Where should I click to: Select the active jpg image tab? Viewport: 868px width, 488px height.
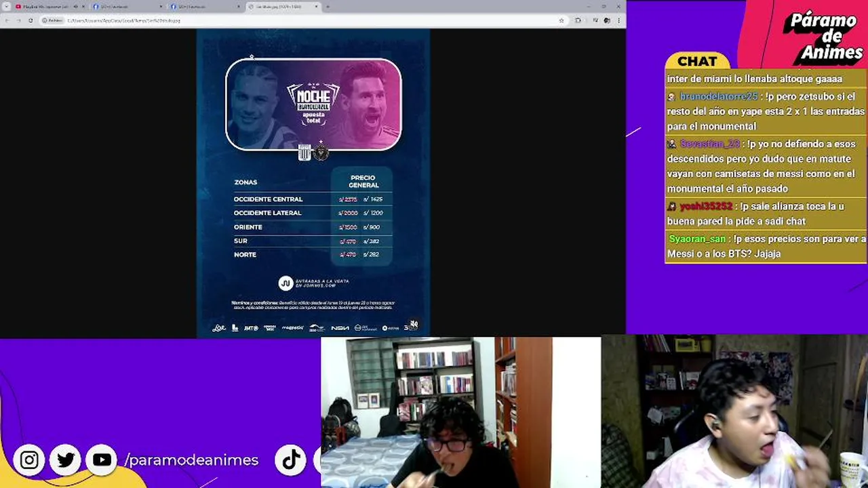pos(282,7)
